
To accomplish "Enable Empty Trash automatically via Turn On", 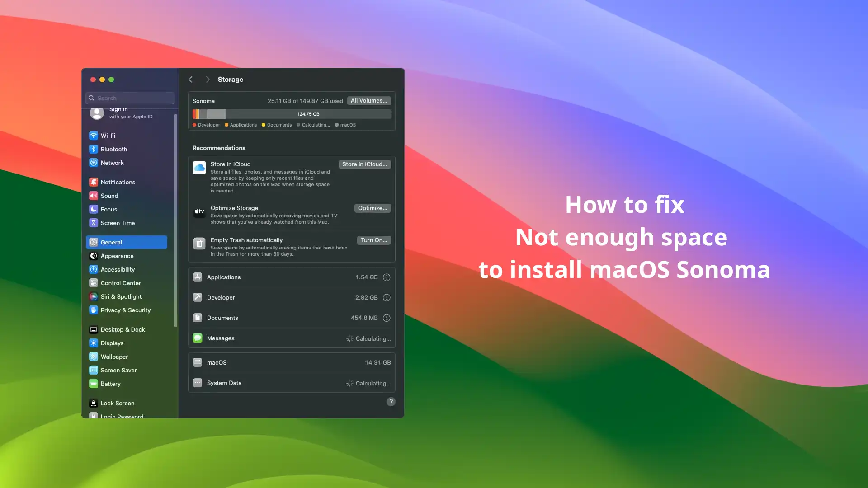I will pos(373,240).
